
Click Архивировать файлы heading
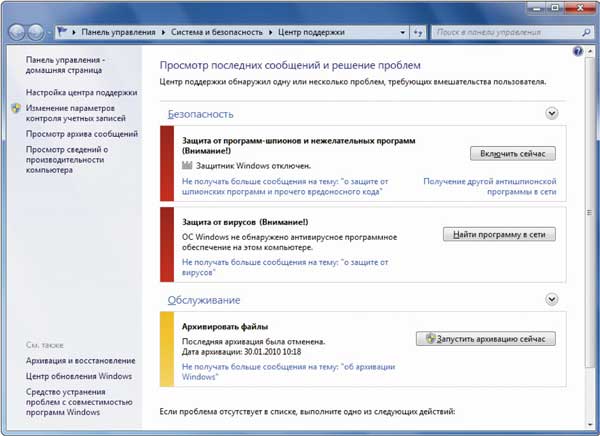tap(225, 327)
